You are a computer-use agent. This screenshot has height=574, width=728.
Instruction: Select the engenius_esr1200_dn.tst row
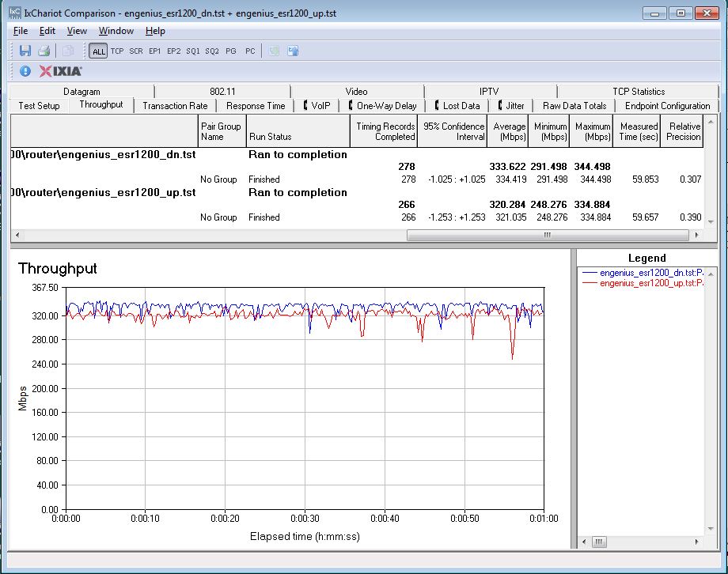pyautogui.click(x=357, y=154)
